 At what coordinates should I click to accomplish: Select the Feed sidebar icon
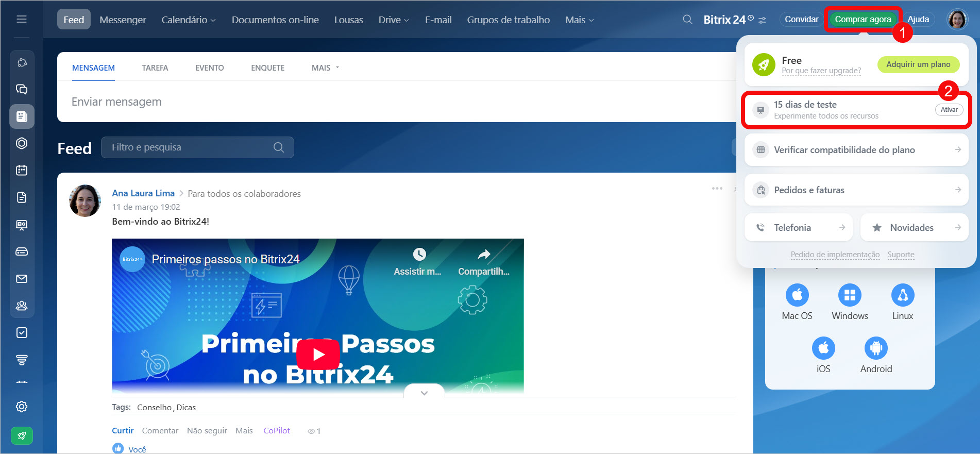click(x=22, y=116)
